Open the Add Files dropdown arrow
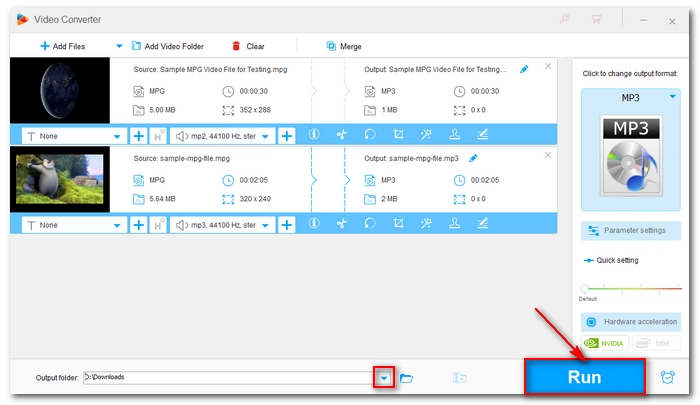Image resolution: width=700 pixels, height=405 pixels. tap(119, 46)
